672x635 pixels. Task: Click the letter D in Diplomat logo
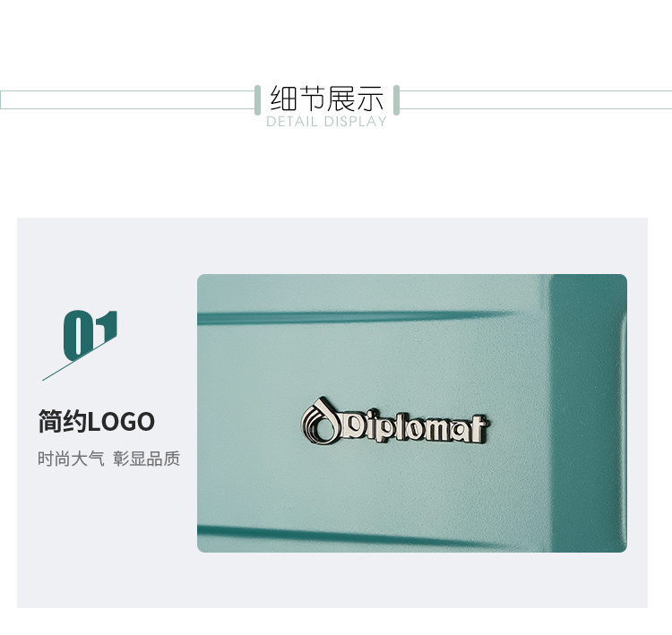coord(354,426)
